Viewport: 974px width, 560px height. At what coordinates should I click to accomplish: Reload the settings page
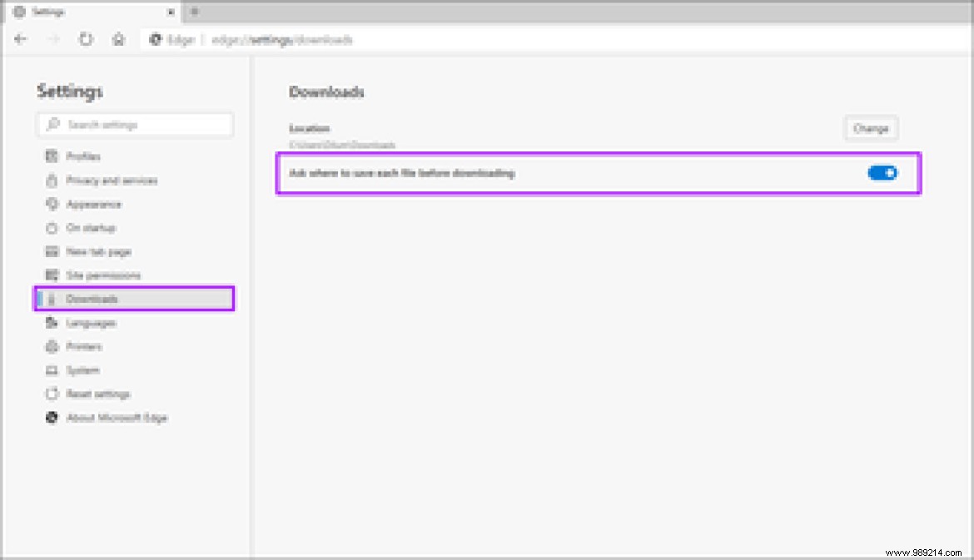[87, 39]
